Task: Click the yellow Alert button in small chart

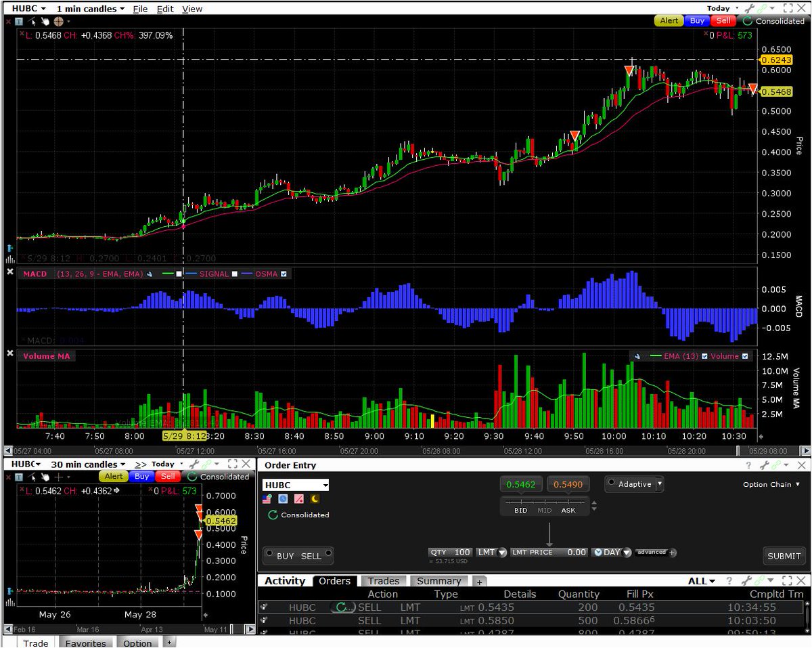Action: 114,477
